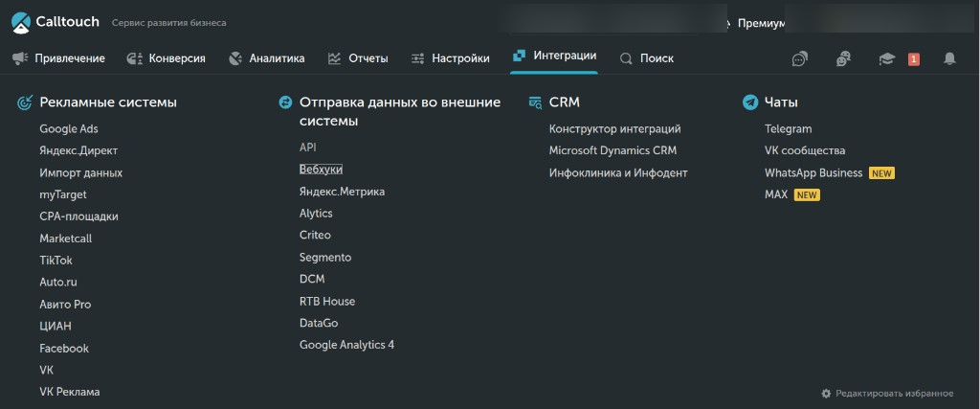Open the Аналитика menu
Screen dimensions: 980x409
277,58
